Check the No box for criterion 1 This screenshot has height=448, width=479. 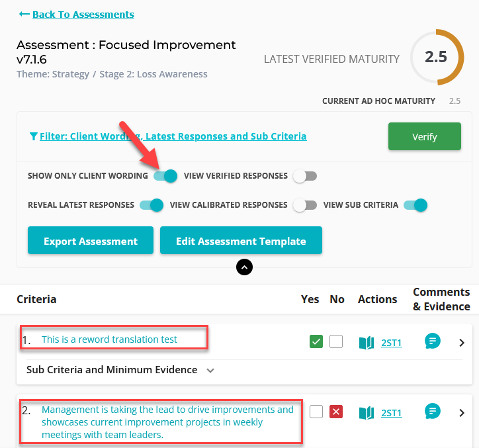(x=336, y=341)
